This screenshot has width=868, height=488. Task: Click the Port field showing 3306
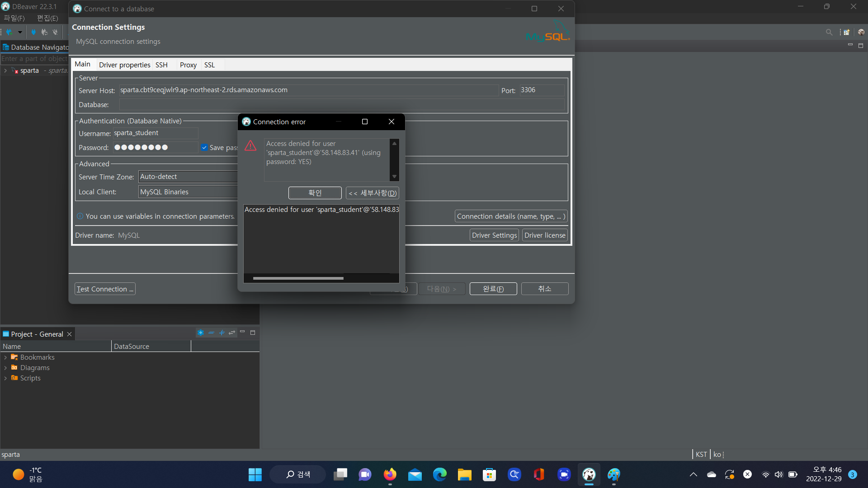click(x=542, y=90)
